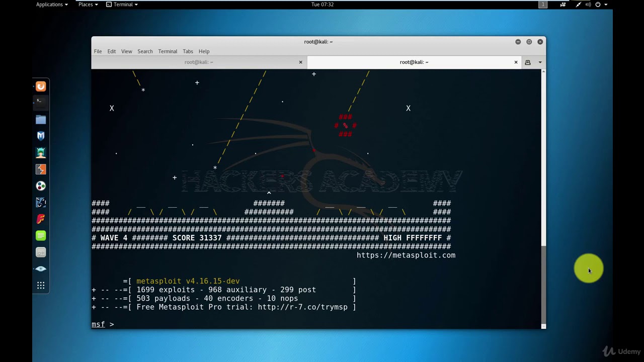
Task: Select workspace 1 indicator
Action: click(543, 5)
